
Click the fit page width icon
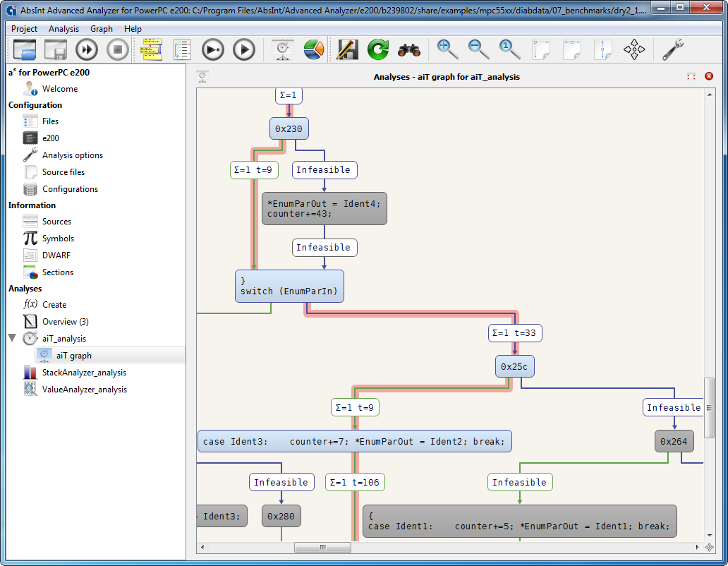pos(572,49)
